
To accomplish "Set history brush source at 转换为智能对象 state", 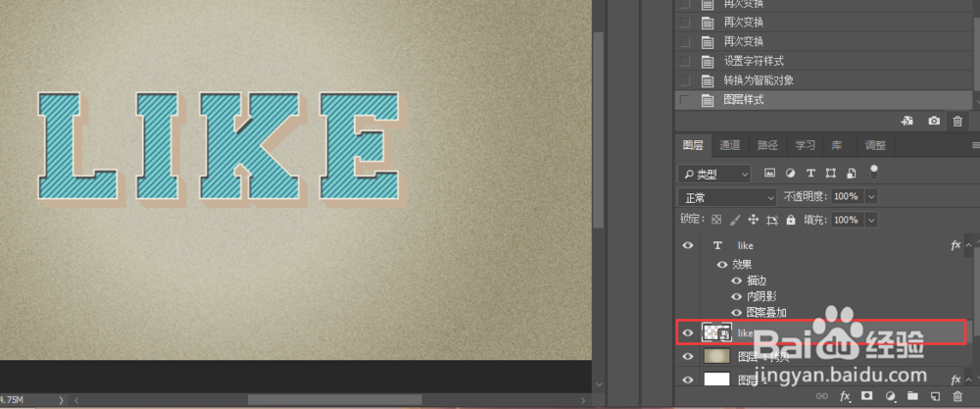I will [x=685, y=80].
